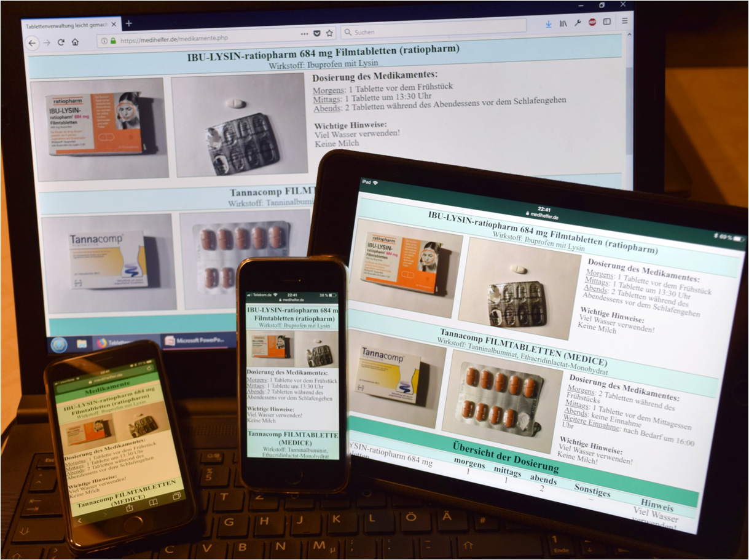Go back in the laptop Firefox browser
Image resolution: width=749 pixels, height=560 pixels.
click(x=32, y=43)
